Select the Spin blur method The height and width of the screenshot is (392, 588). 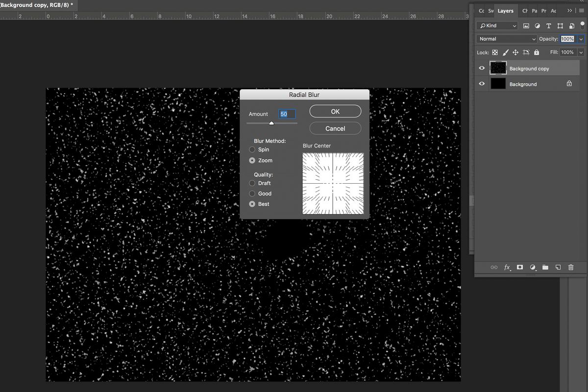252,149
